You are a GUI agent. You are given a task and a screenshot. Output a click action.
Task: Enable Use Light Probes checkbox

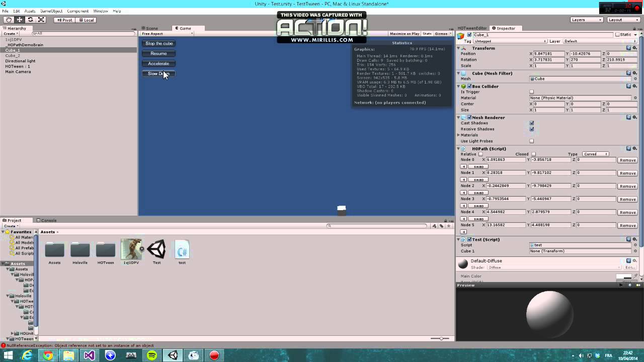531,141
